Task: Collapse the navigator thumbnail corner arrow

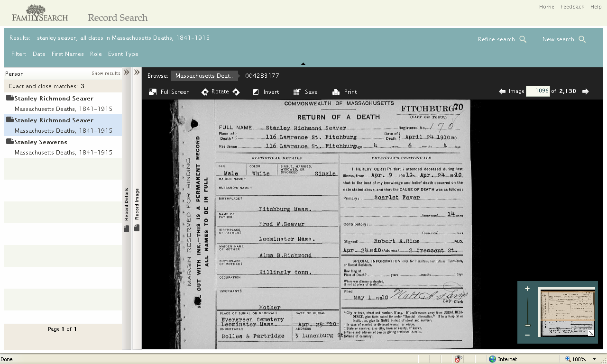Action: point(591,333)
